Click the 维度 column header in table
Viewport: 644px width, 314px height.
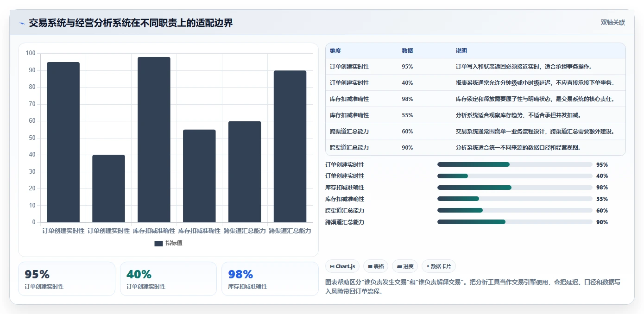pos(335,51)
